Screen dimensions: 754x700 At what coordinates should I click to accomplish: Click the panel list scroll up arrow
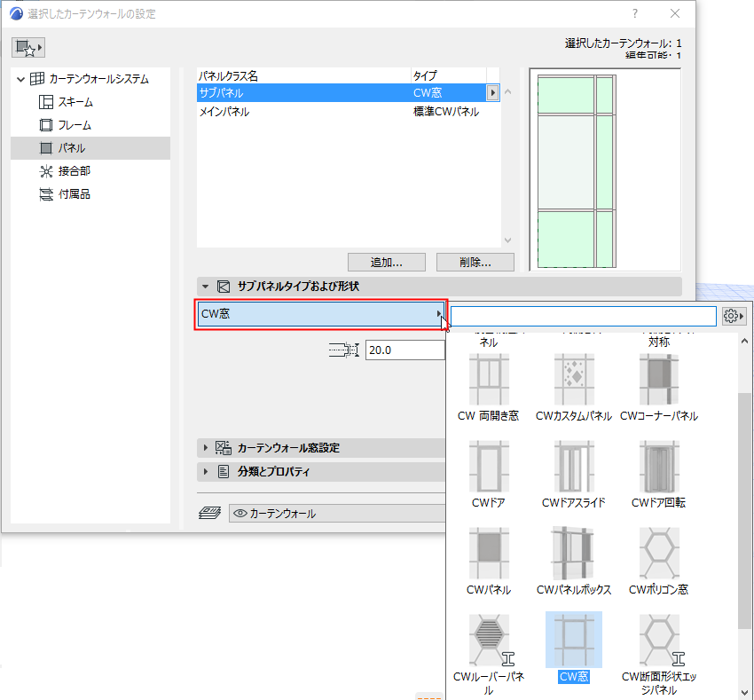pos(507,92)
